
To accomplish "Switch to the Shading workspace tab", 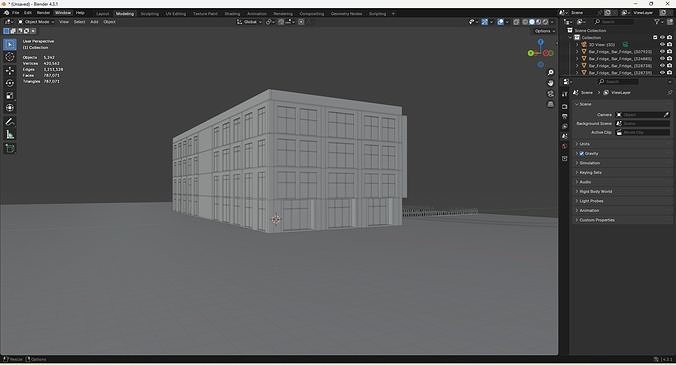I will tap(232, 14).
